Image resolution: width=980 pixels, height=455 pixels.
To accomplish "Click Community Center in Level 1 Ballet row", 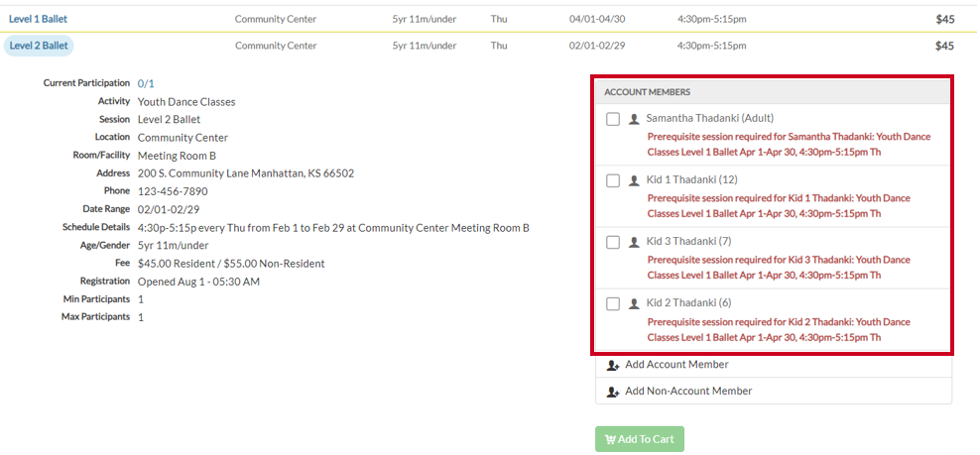I will (276, 20).
